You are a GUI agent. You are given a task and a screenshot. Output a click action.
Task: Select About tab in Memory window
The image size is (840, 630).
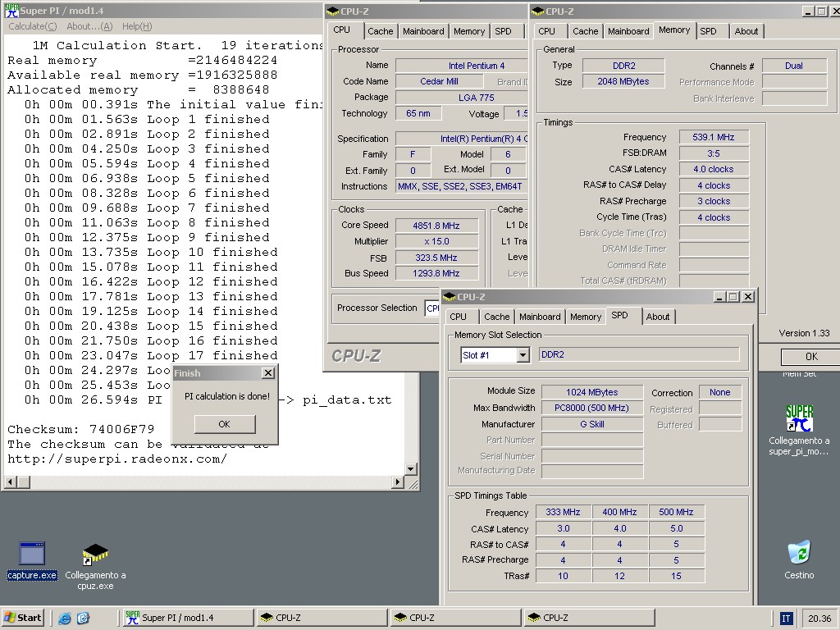pos(746,31)
